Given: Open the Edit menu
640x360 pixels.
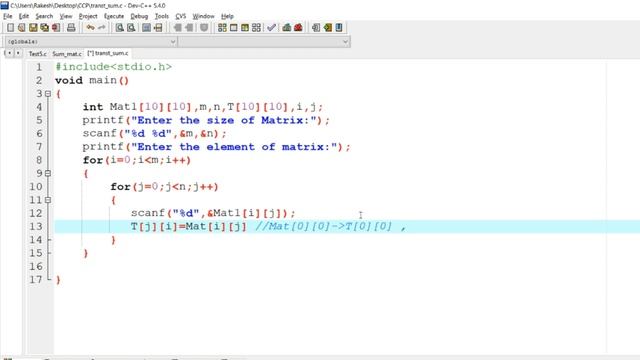Looking at the screenshot, I should (24, 16).
